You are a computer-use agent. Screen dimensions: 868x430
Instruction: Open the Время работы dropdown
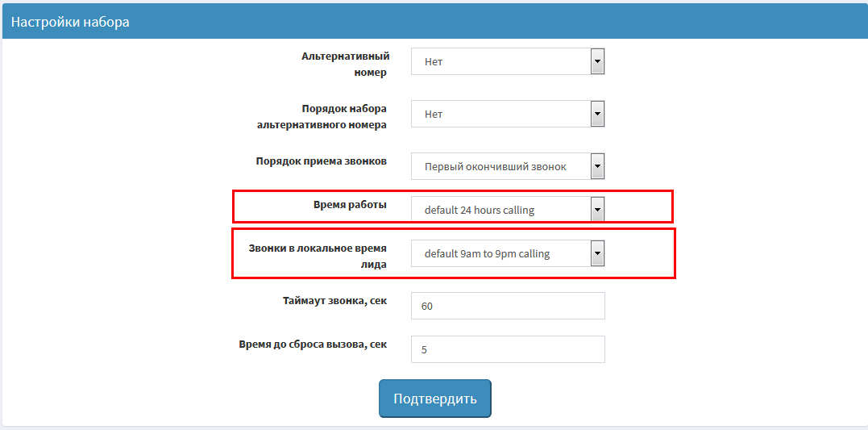pos(508,210)
